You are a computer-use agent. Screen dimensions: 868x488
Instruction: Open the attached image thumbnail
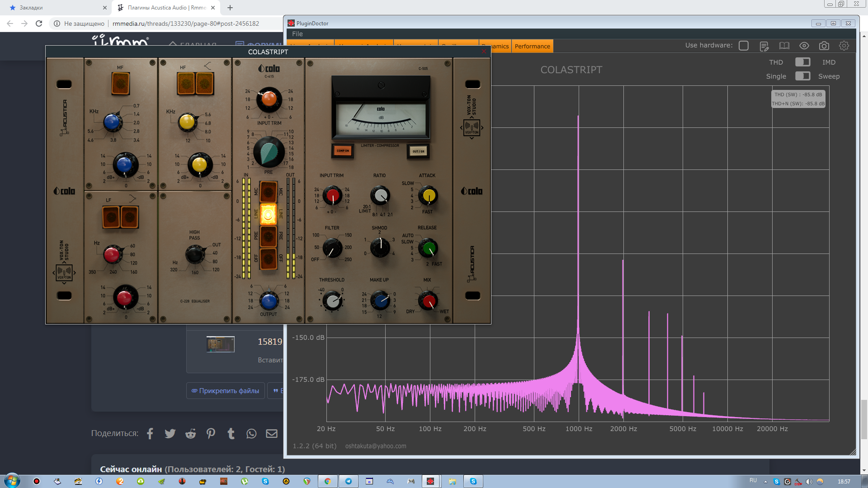point(221,344)
